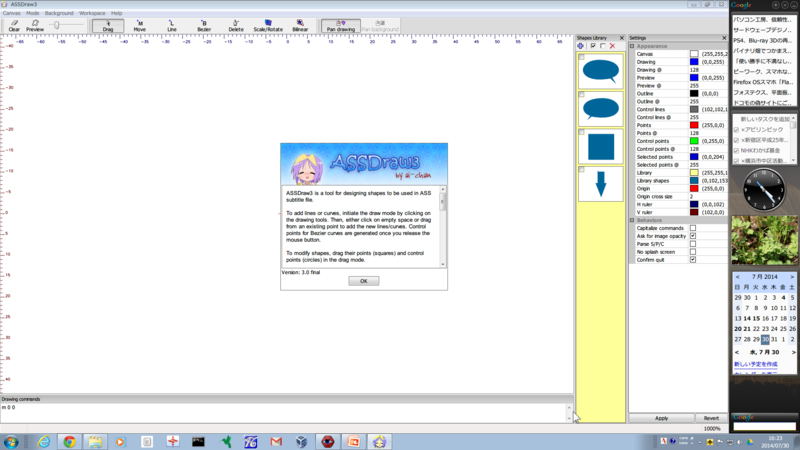Enable No splash screen option
This screenshot has width=800, height=450.
click(x=693, y=252)
